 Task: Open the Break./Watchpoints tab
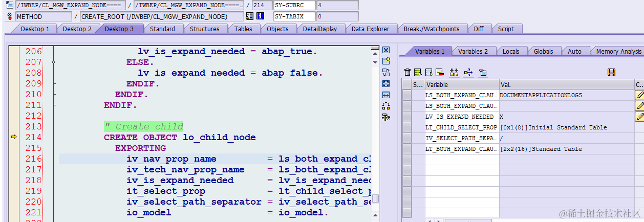(432, 29)
